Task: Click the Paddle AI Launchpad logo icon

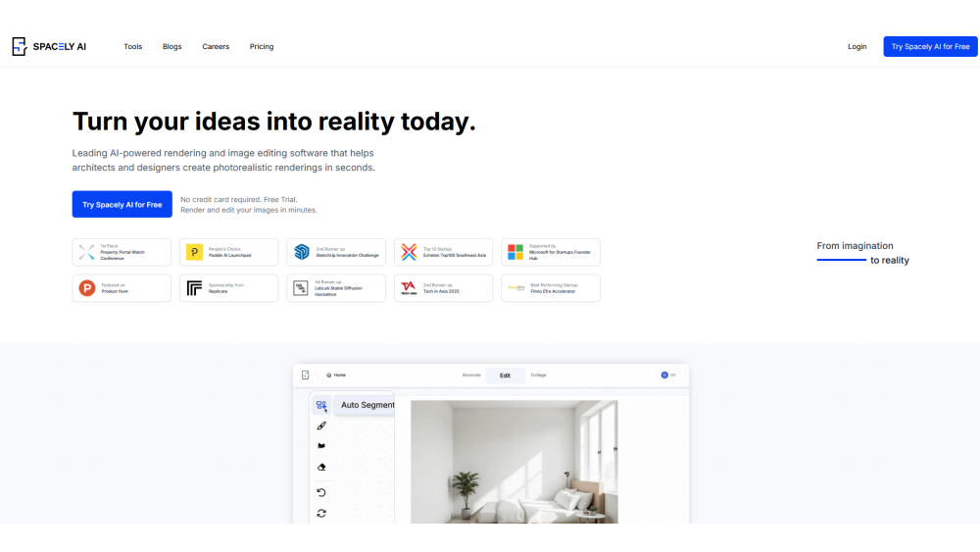Action: pyautogui.click(x=194, y=252)
